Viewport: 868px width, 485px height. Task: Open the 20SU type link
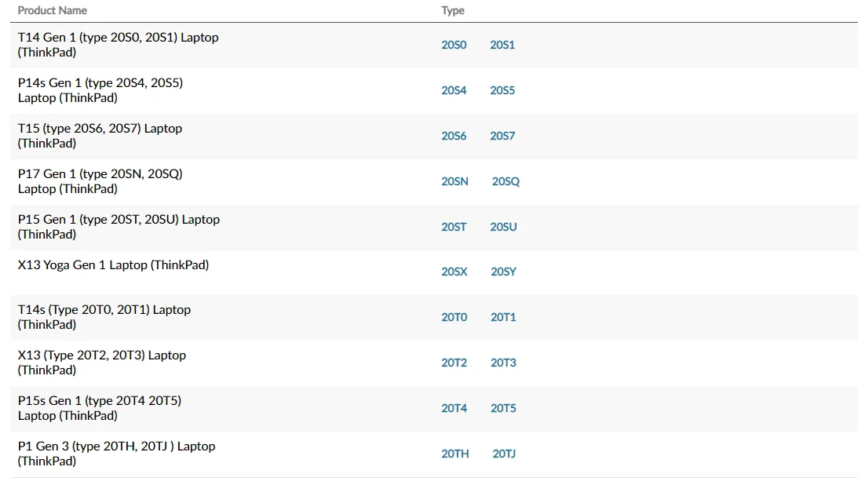click(503, 227)
